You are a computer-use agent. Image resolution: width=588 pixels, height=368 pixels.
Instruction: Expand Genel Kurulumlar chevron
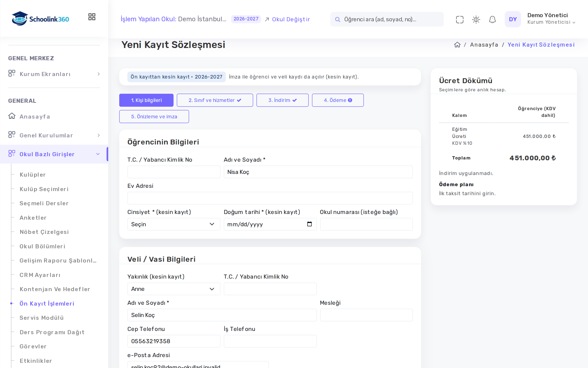[99, 135]
